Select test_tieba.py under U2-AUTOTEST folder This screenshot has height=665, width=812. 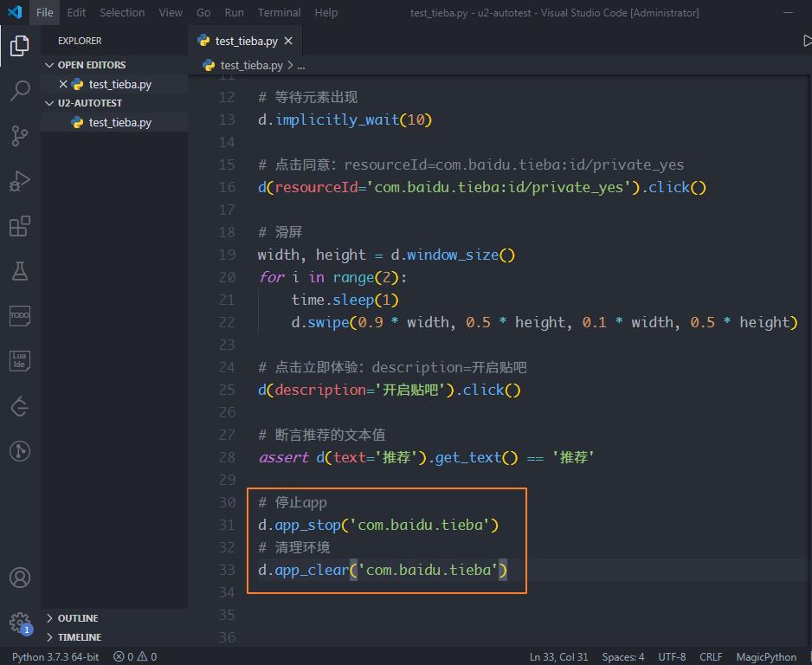pos(114,122)
